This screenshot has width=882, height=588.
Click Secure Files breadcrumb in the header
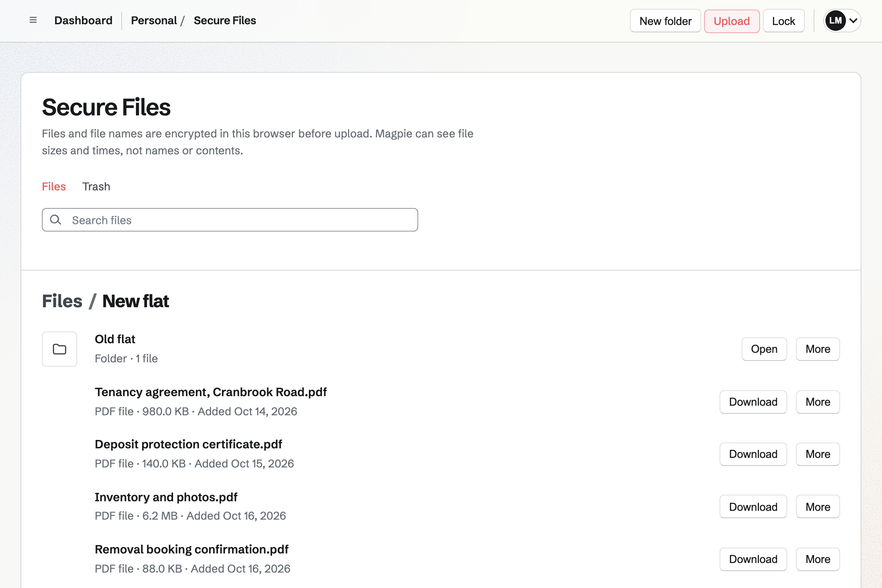[x=225, y=20]
